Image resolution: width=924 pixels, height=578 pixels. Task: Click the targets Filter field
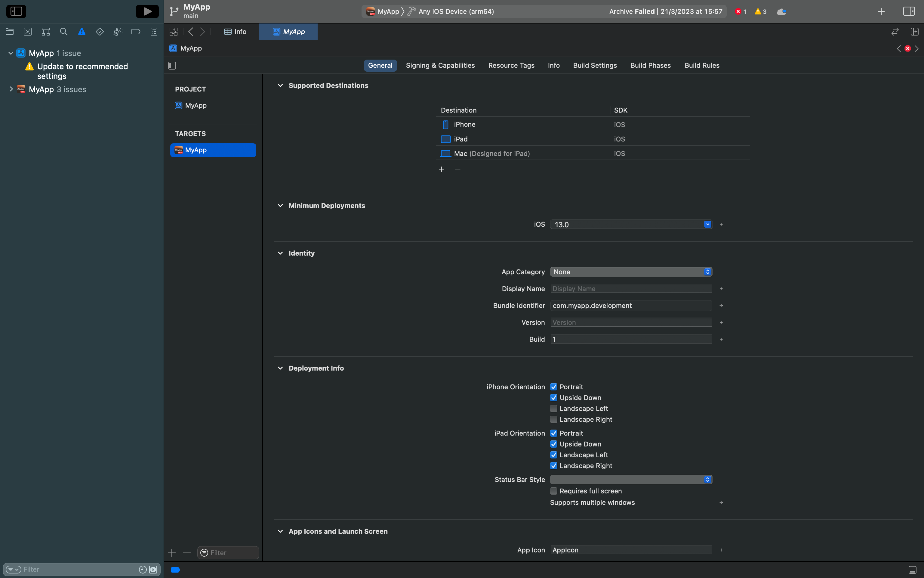(228, 553)
